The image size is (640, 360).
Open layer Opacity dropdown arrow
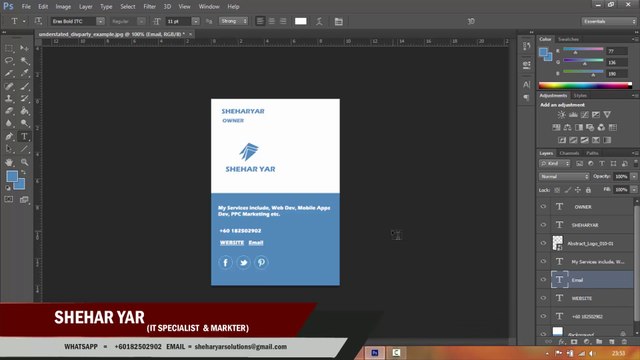point(634,176)
